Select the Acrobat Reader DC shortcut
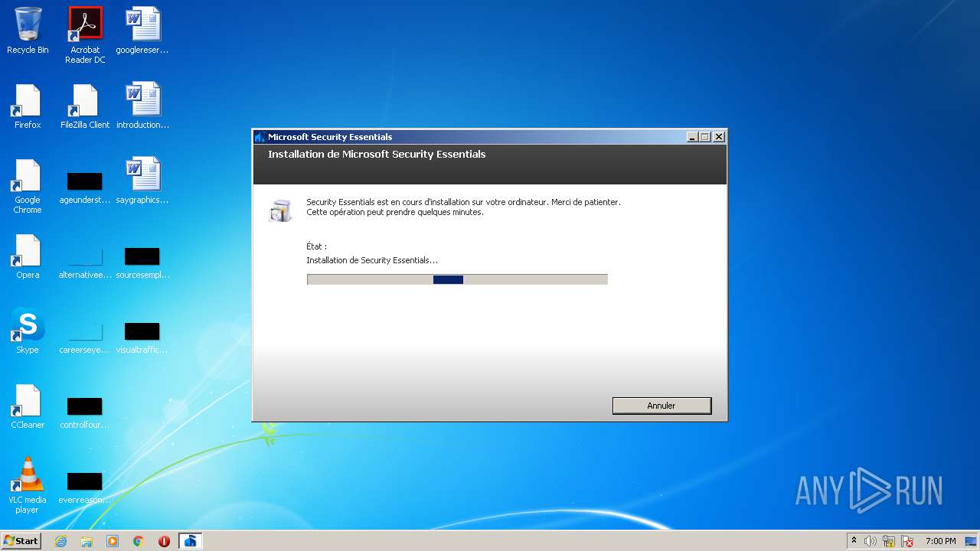Screen dimensions: 980x551 tap(85, 35)
